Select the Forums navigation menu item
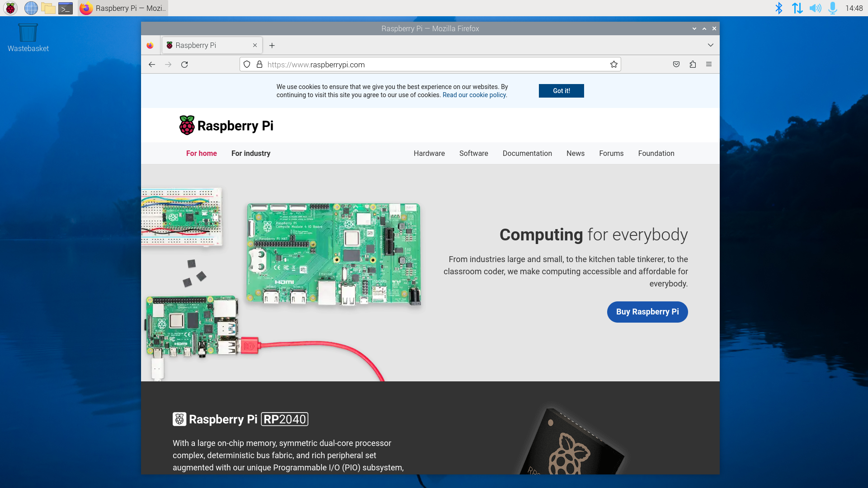 click(611, 153)
